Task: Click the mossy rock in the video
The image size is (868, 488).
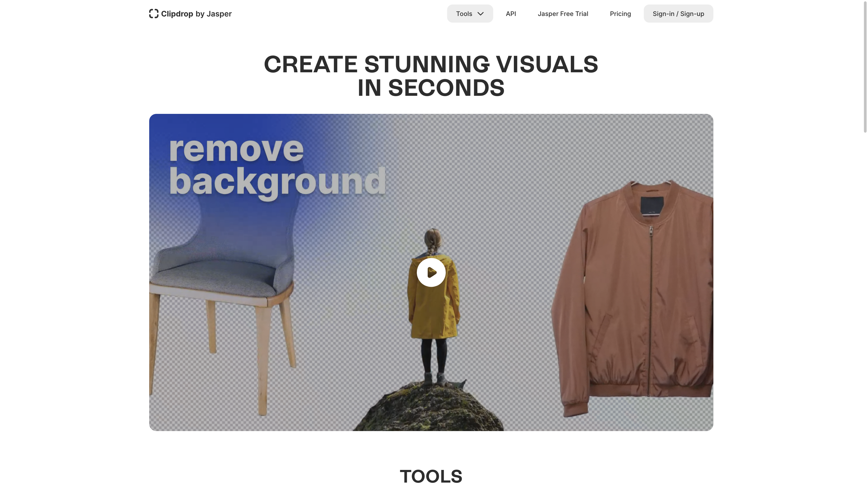Action: coord(428,408)
